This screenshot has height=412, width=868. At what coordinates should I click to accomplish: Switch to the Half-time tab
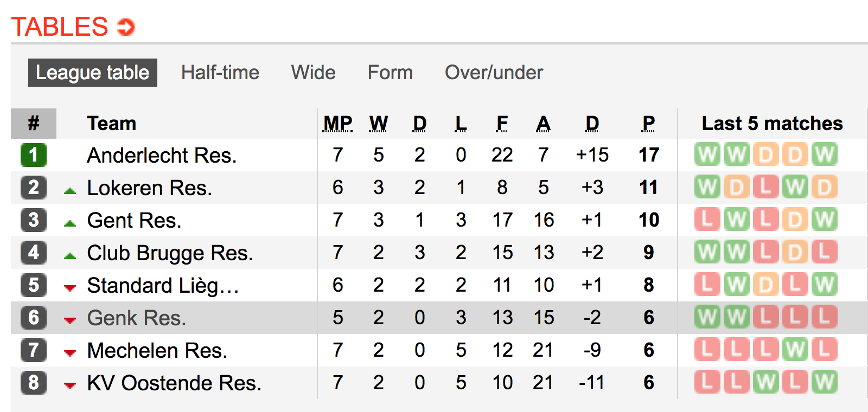click(x=220, y=73)
